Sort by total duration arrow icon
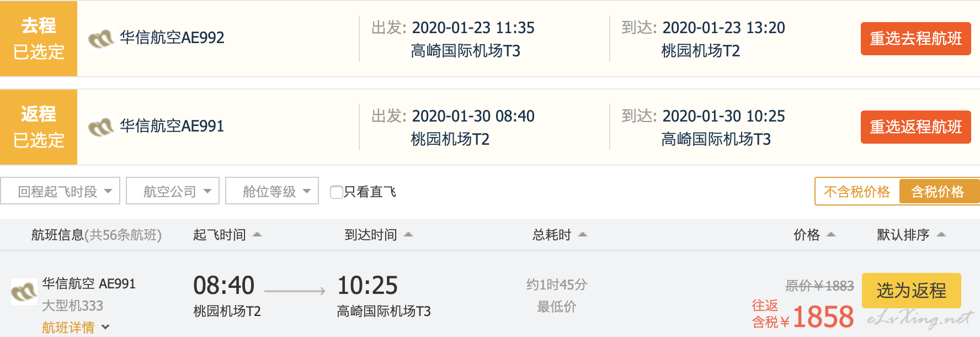 (x=583, y=235)
